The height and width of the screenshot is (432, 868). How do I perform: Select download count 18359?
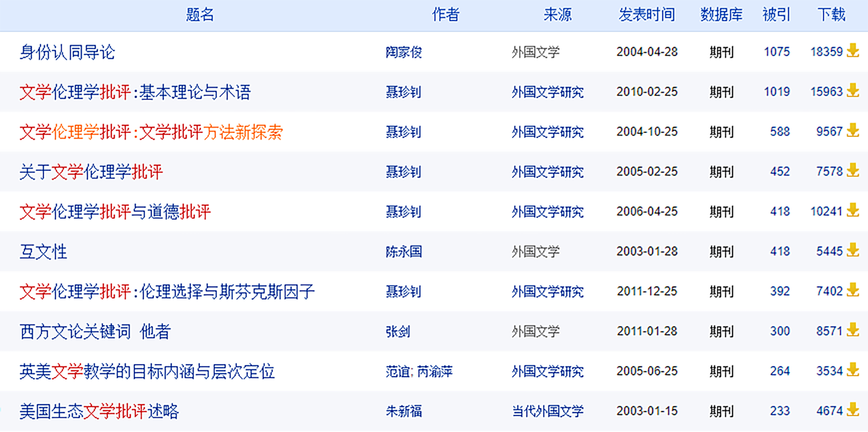(826, 52)
